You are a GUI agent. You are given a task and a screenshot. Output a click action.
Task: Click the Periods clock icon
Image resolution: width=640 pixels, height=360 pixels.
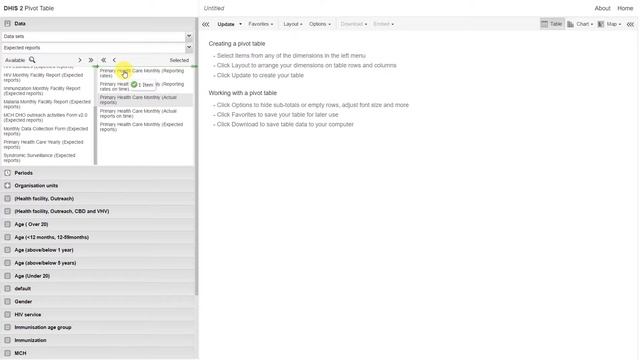(7, 173)
